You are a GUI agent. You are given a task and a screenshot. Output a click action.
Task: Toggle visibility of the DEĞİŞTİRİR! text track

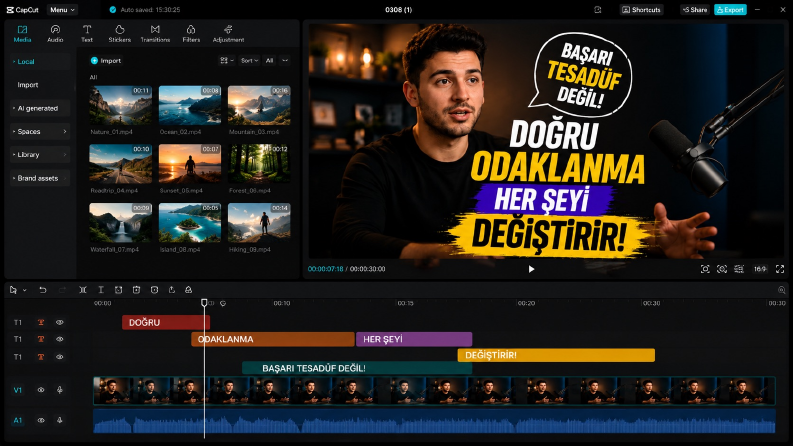click(x=60, y=357)
